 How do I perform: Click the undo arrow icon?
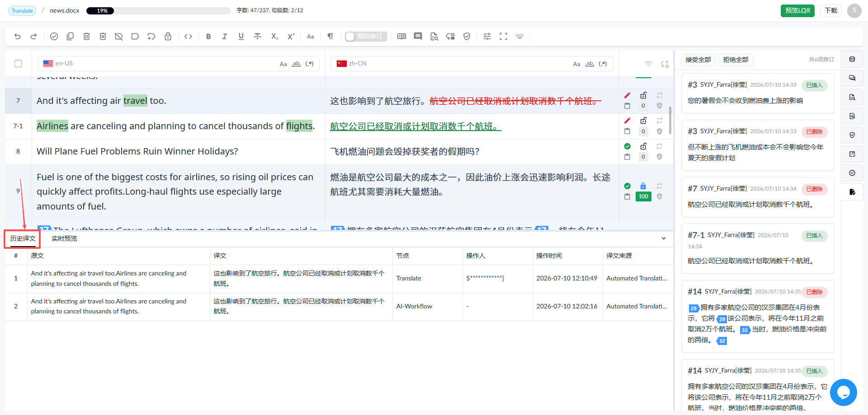(17, 37)
